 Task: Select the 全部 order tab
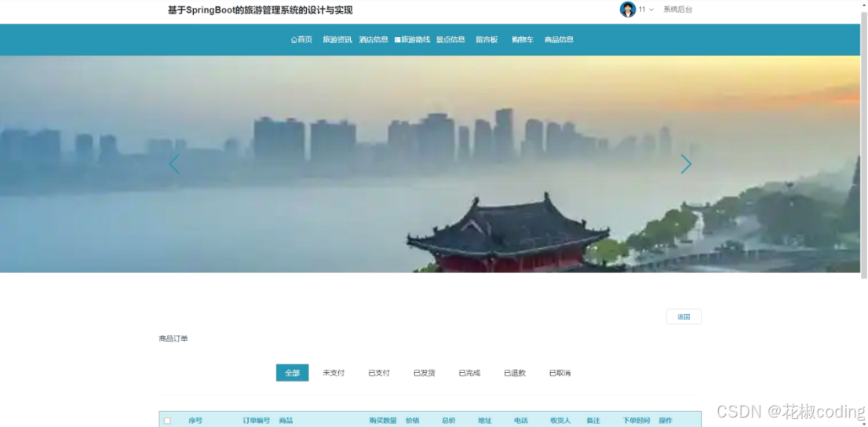click(292, 373)
